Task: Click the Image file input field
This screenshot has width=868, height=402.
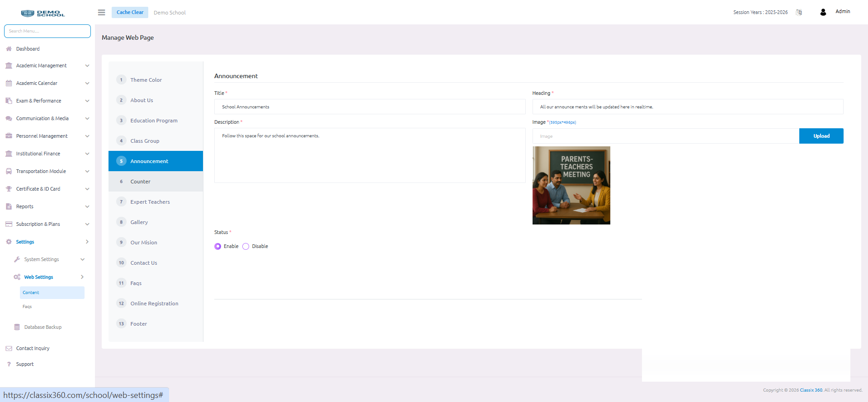Action: (x=665, y=136)
